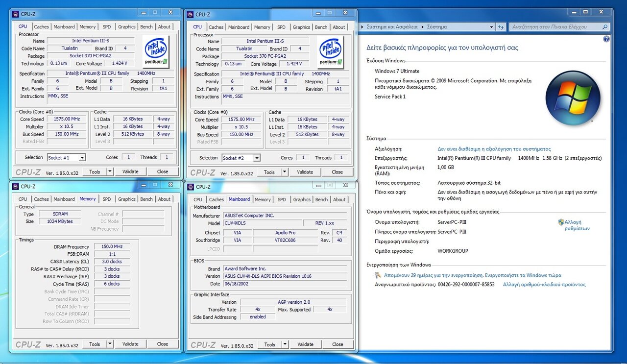Click the Αλλαγή ρυθμίσεων link

click(x=577, y=225)
